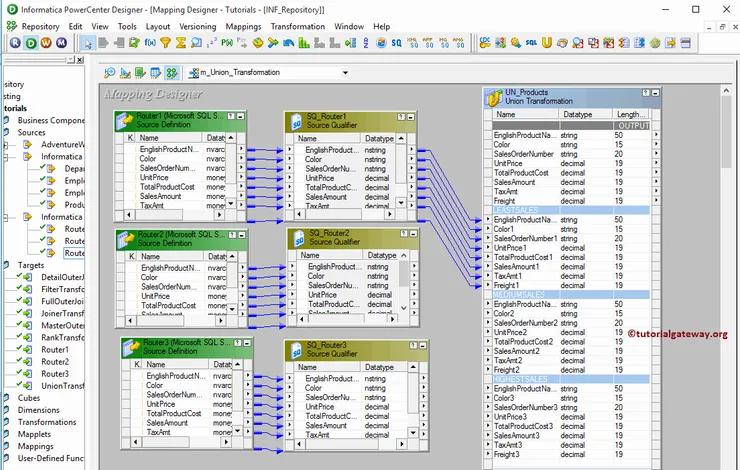Pick the Aggregator sigma transformation icon
Image resolution: width=740 pixels, height=470 pixels.
click(180, 43)
